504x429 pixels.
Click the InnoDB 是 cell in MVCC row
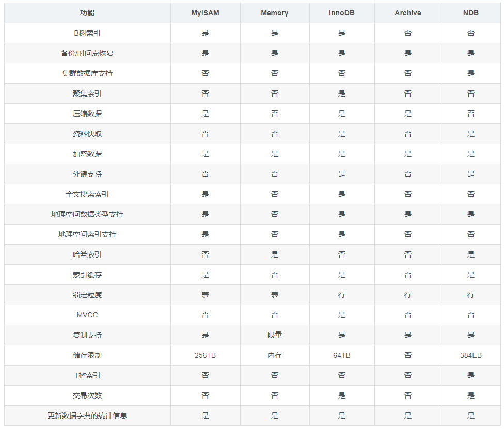pos(342,315)
